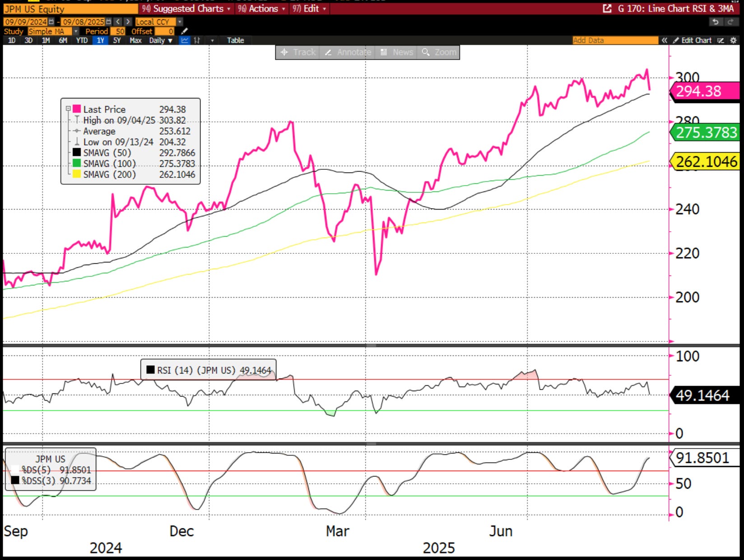Select the line chart type icon
The width and height of the screenshot is (744, 560).
(x=185, y=40)
